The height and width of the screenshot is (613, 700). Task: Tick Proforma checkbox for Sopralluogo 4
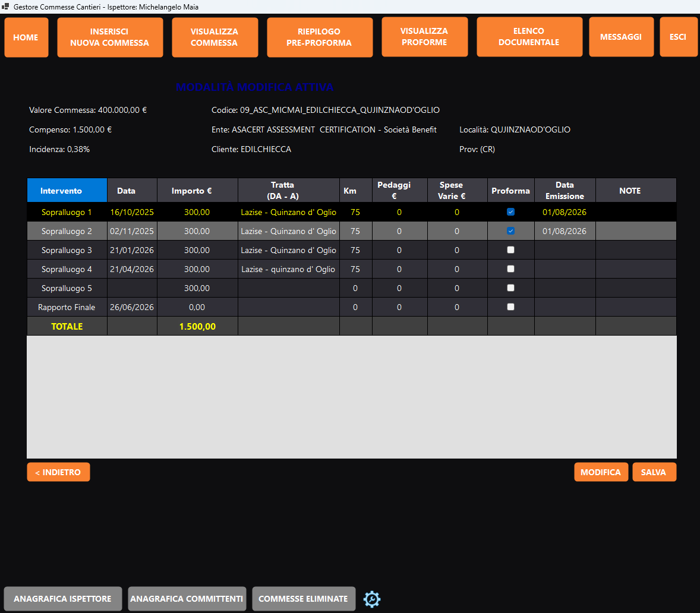(x=510, y=269)
